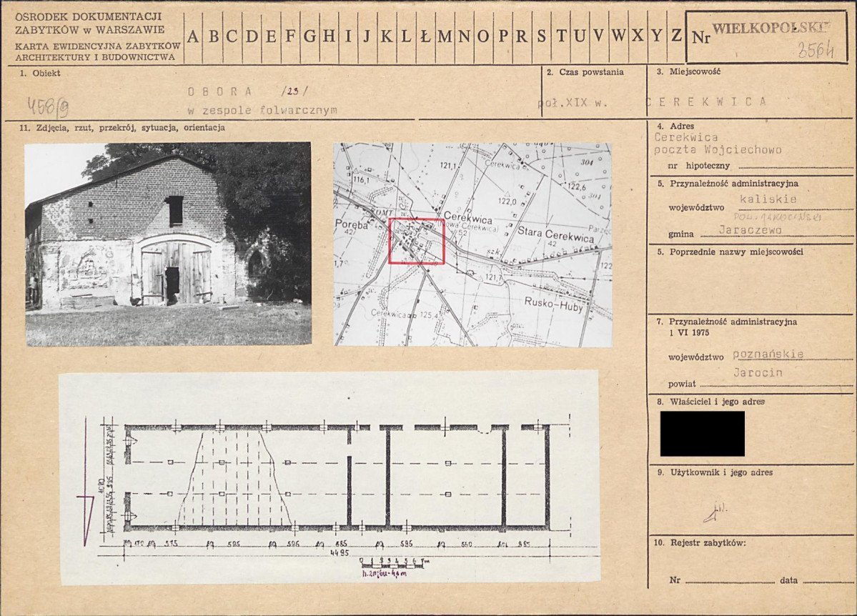857x616 pixels.
Task: Click the kaliskie województwo field
Action: point(768,199)
